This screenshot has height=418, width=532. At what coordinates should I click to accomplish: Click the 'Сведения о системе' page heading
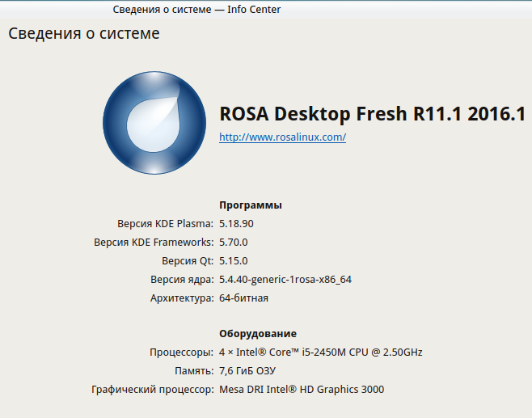click(84, 34)
